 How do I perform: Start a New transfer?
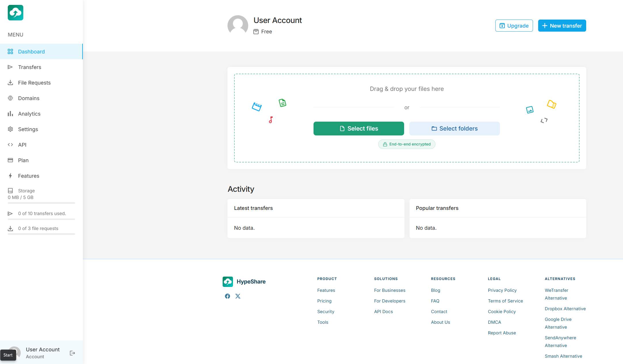coord(562,26)
